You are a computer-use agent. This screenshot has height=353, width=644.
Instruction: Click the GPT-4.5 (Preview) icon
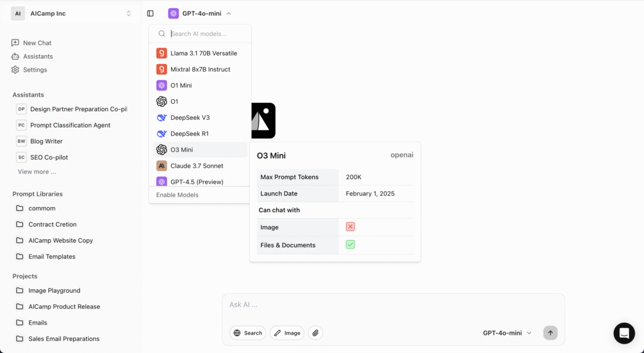[162, 182]
